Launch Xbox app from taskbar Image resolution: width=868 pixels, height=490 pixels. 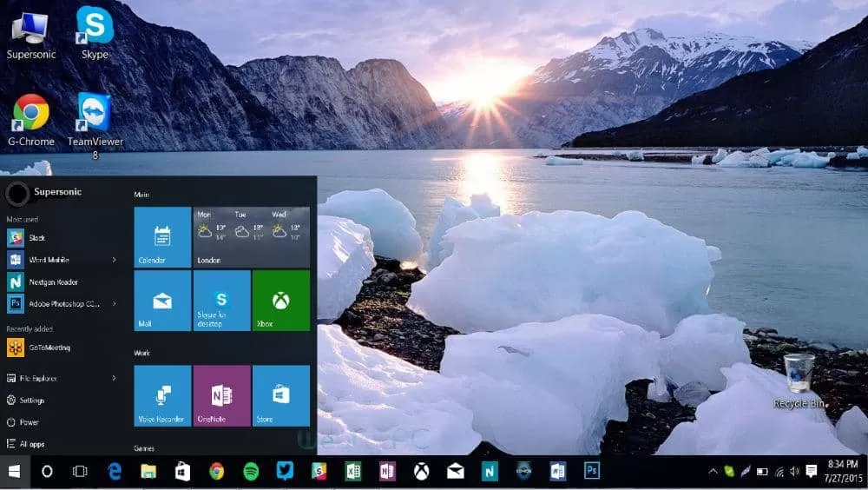(421, 472)
